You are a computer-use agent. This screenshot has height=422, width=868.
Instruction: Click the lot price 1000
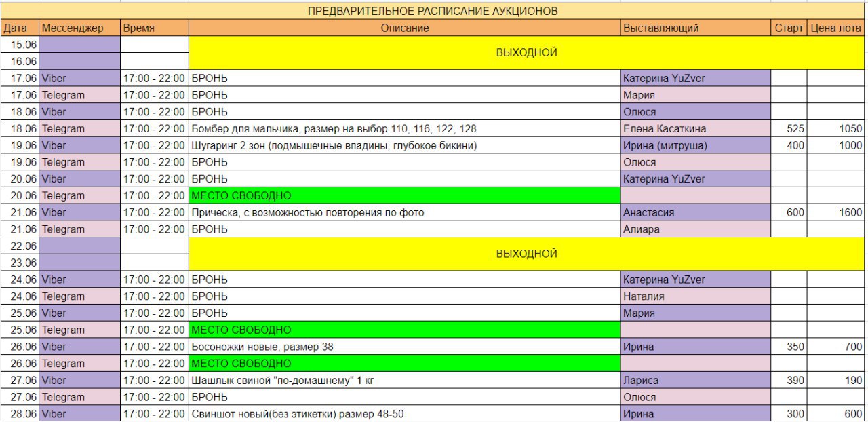[x=836, y=145]
